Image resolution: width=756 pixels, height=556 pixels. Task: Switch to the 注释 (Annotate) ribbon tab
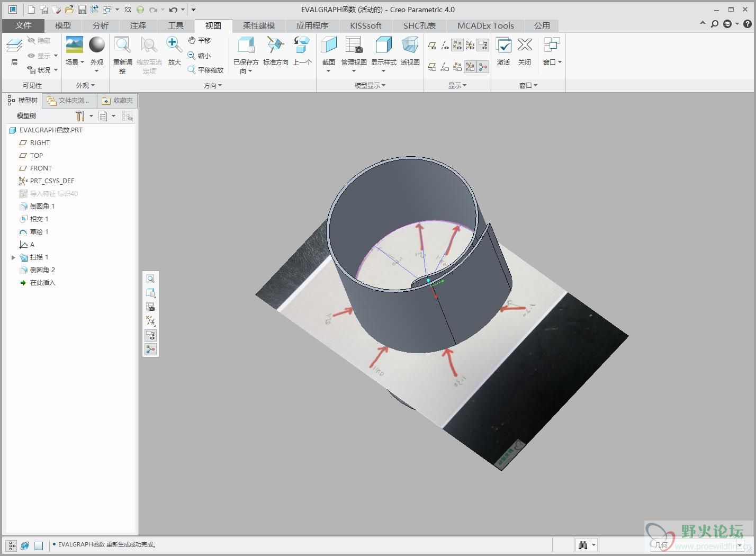click(138, 25)
